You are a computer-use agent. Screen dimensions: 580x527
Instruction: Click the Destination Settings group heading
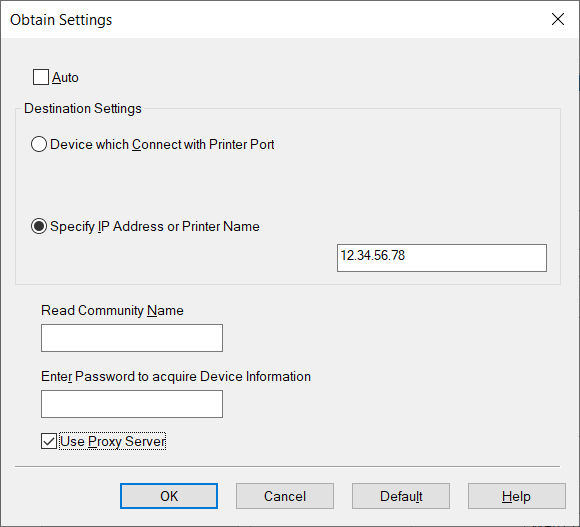[x=83, y=108]
